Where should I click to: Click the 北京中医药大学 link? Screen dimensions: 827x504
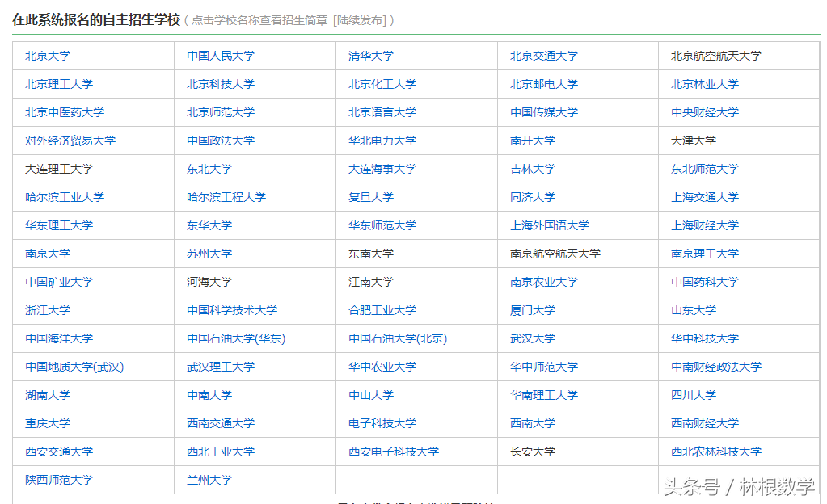[65, 113]
